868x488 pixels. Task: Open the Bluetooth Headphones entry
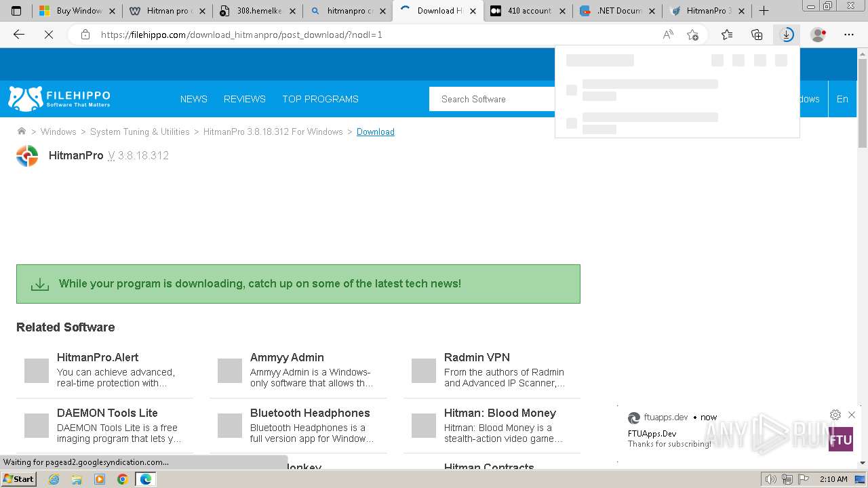pos(298,426)
